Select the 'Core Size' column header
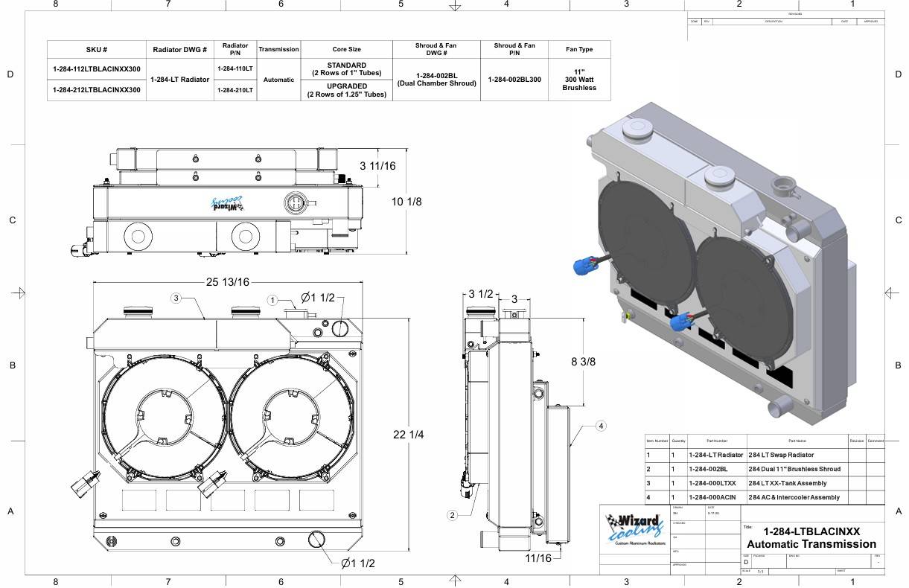 (346, 50)
